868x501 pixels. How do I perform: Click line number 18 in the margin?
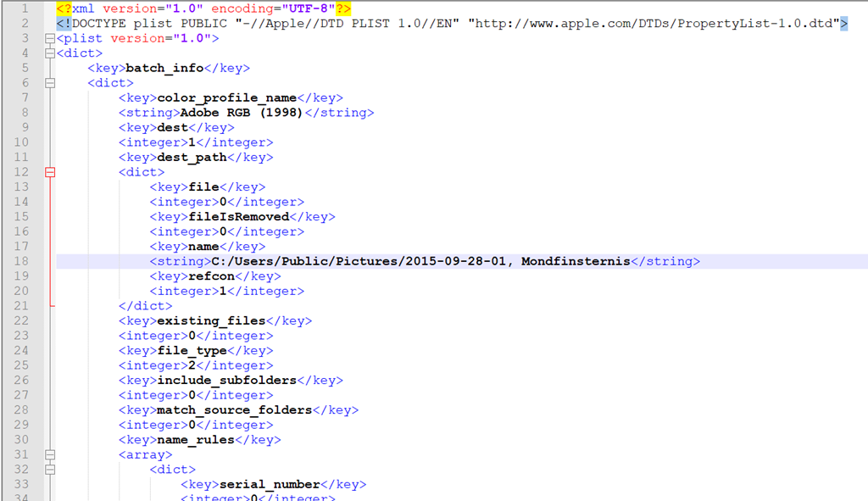coord(22,261)
